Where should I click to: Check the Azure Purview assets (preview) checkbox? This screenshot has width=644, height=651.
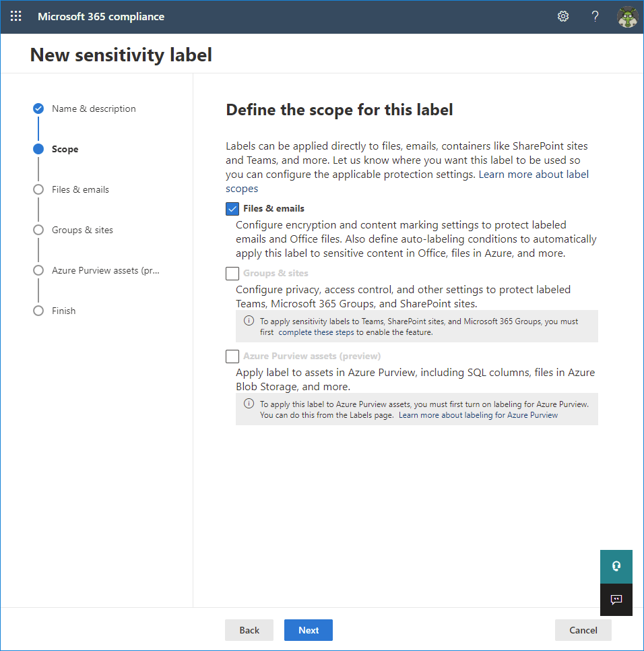click(232, 356)
